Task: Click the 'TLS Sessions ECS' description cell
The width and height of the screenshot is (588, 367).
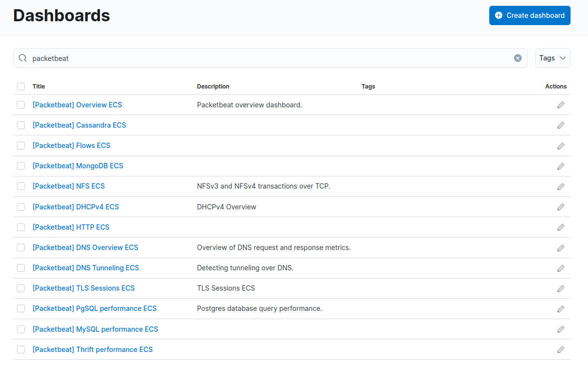Action: point(226,288)
